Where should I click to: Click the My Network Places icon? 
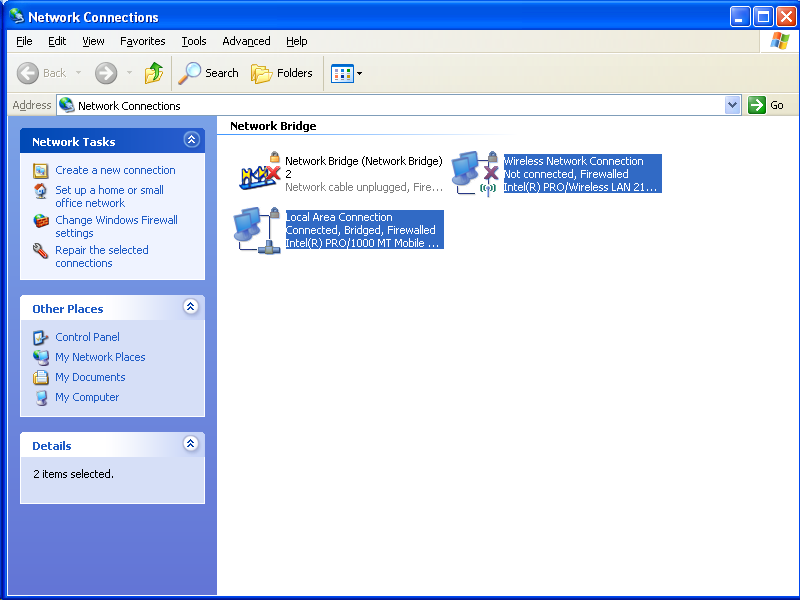(x=41, y=357)
